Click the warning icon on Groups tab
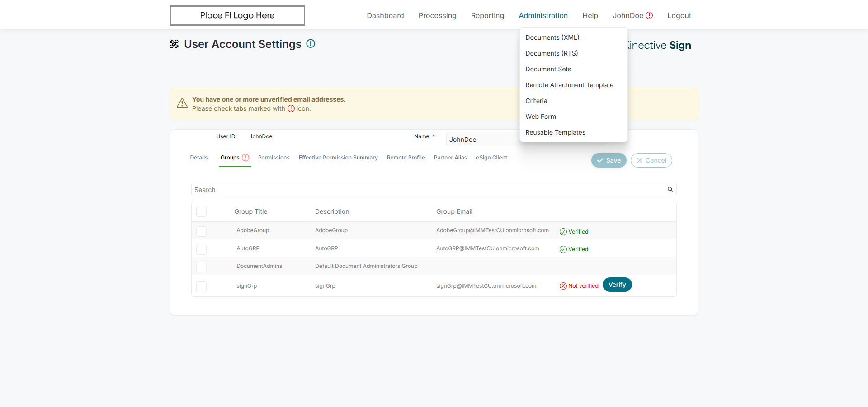Screen dimensions: 868x407 [x=245, y=158]
